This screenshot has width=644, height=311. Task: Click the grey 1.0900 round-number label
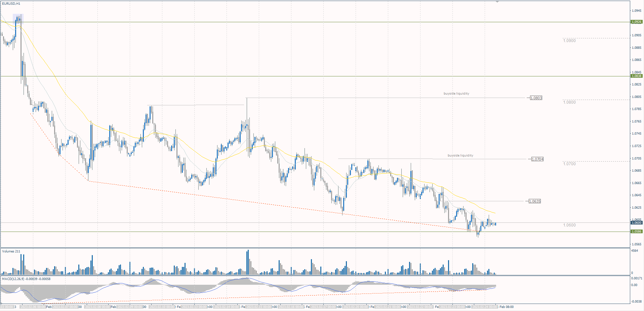point(569,41)
